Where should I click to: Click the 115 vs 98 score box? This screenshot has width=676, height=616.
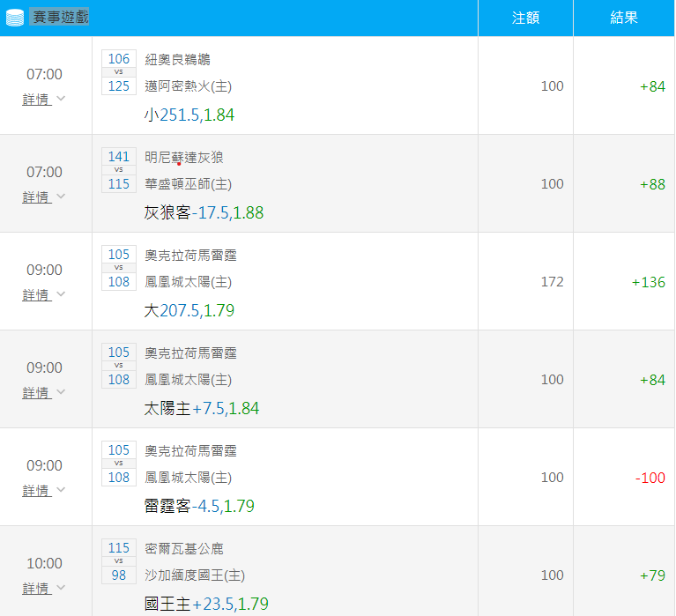coord(119,561)
